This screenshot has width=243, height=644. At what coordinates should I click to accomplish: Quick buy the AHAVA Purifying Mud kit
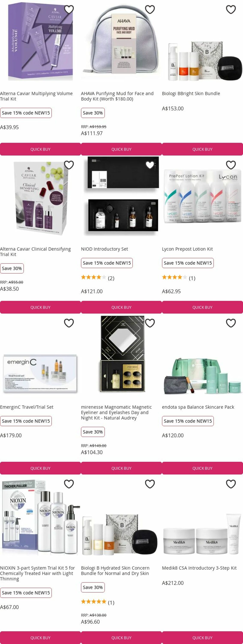click(121, 149)
